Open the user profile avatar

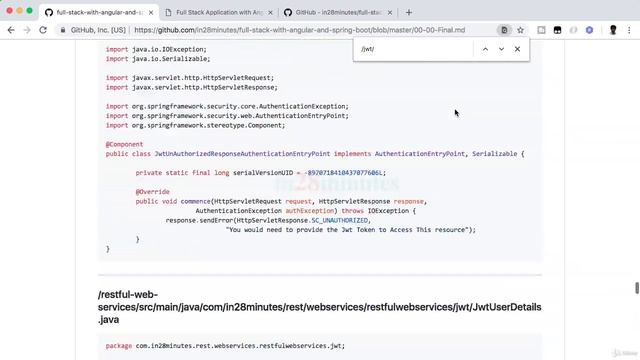[613, 30]
